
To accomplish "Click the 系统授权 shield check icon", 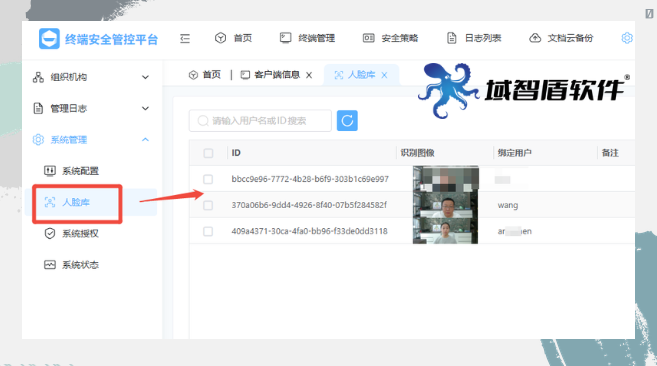I will [50, 234].
